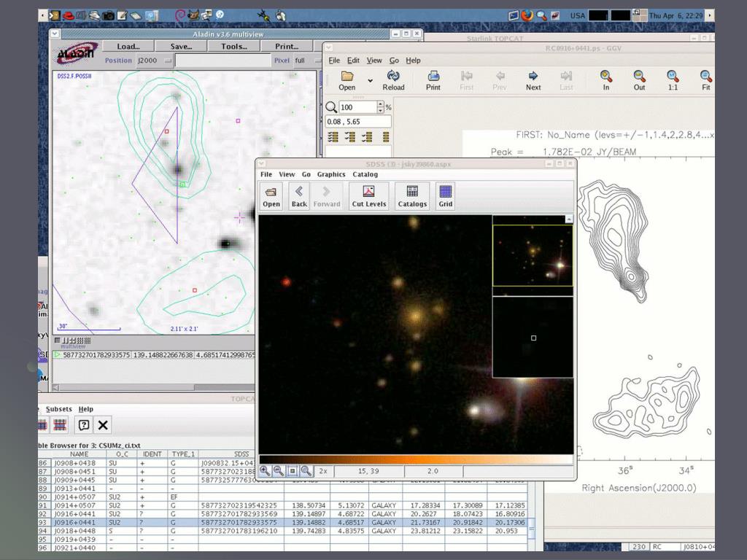Open the Aladin Pixel full dropdown
This screenshot has height=560, width=747.
[x=307, y=61]
